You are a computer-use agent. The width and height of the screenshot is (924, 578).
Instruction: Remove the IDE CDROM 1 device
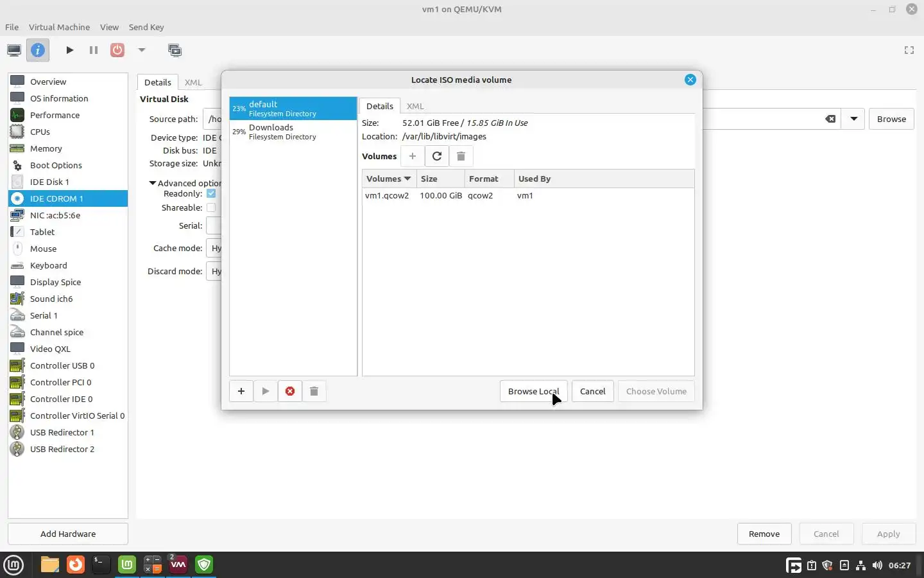tap(764, 534)
